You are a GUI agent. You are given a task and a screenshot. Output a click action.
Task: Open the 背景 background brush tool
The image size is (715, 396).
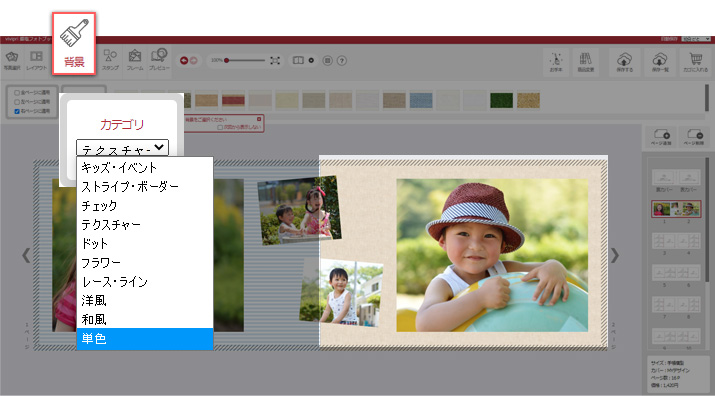click(x=74, y=44)
